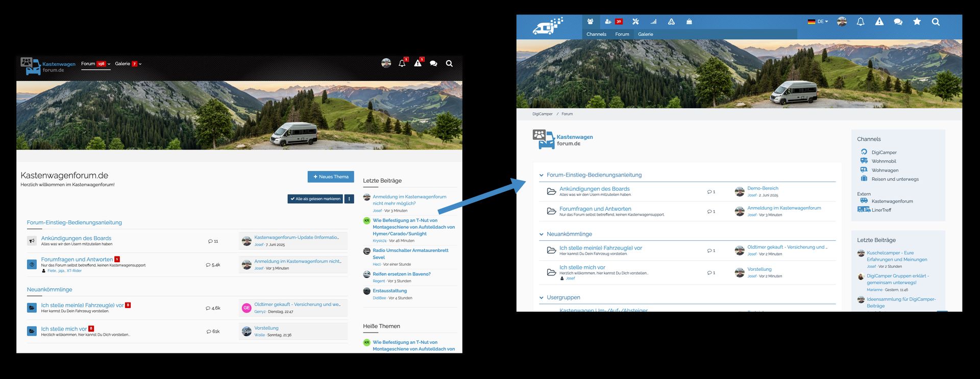This screenshot has height=379, width=980.
Task: Click the LinerTreff channel icon in sidebar
Action: coord(864,210)
